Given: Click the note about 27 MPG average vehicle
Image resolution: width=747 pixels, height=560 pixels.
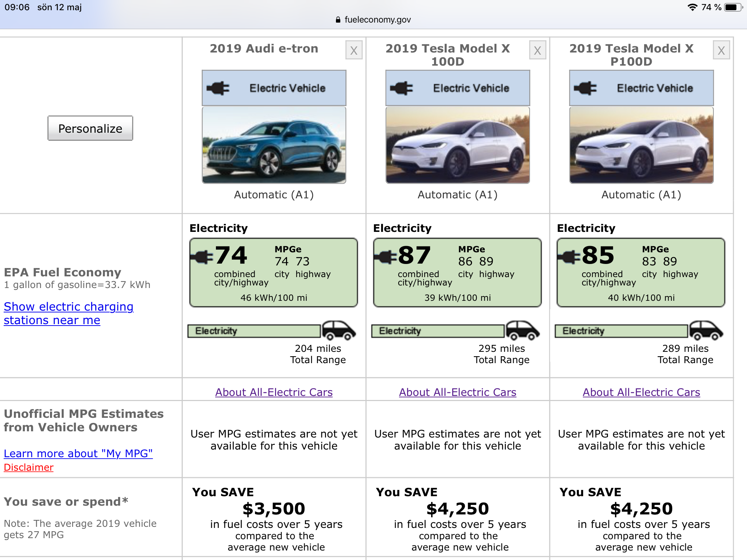Looking at the screenshot, I should pyautogui.click(x=80, y=529).
